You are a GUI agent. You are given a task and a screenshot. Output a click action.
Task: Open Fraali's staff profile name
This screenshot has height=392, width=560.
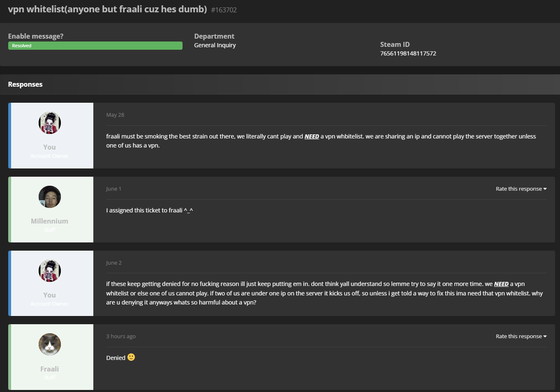pos(49,369)
